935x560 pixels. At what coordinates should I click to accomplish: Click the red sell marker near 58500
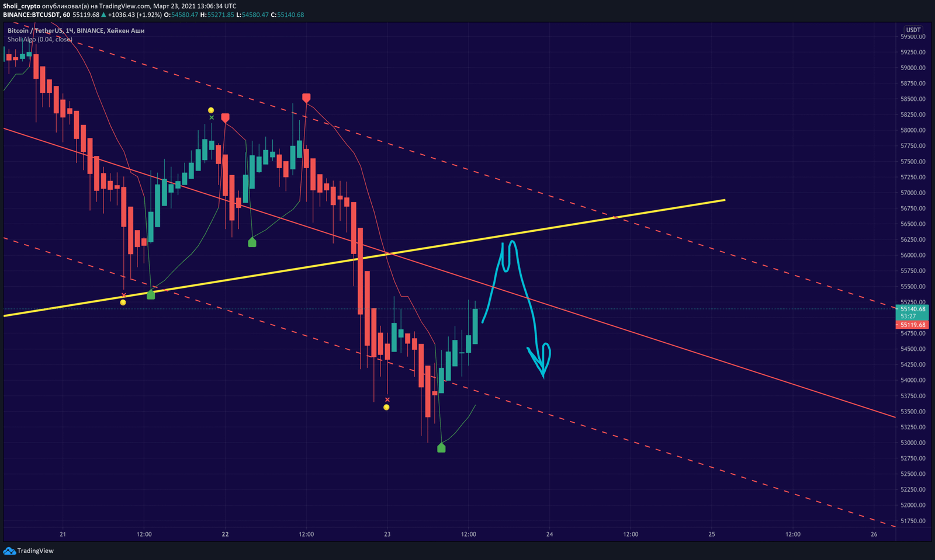point(306,98)
